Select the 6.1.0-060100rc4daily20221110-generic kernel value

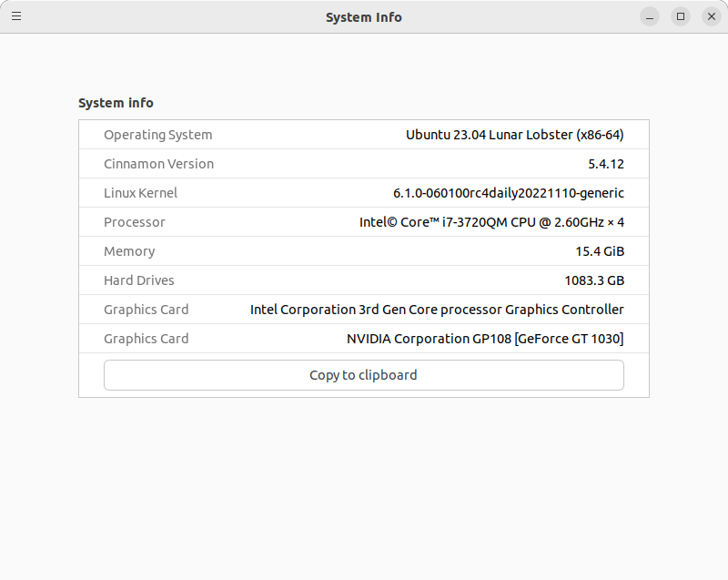509,193
